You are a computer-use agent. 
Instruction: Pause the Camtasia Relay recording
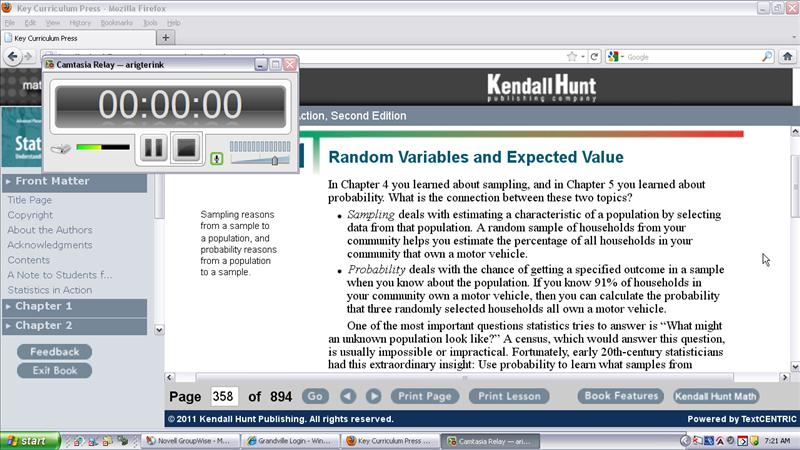154,147
